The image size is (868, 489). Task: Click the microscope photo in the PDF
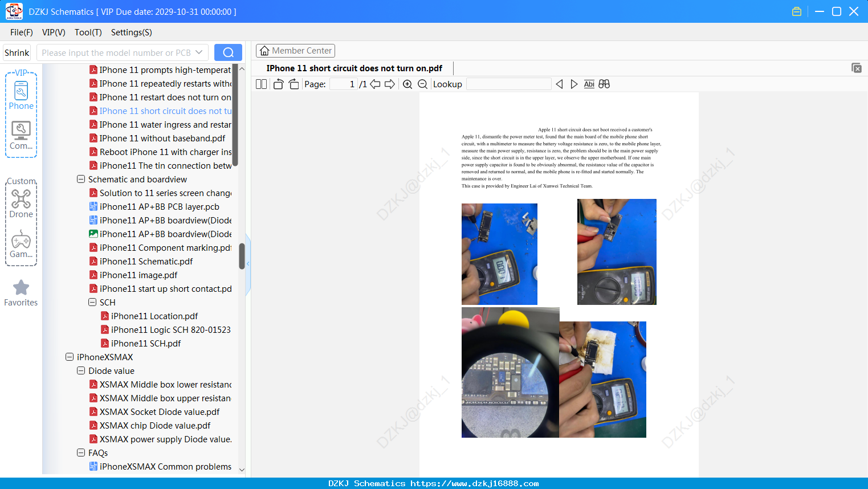pyautogui.click(x=510, y=372)
